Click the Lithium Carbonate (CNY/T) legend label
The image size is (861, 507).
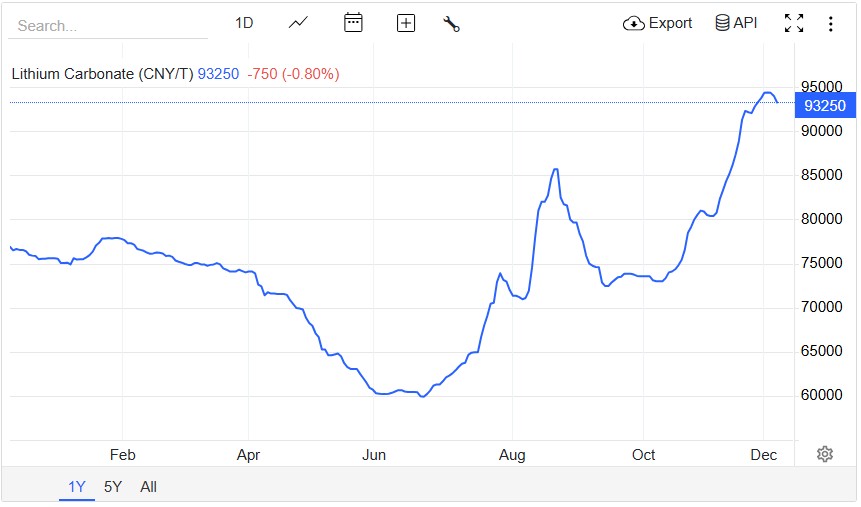click(x=102, y=74)
